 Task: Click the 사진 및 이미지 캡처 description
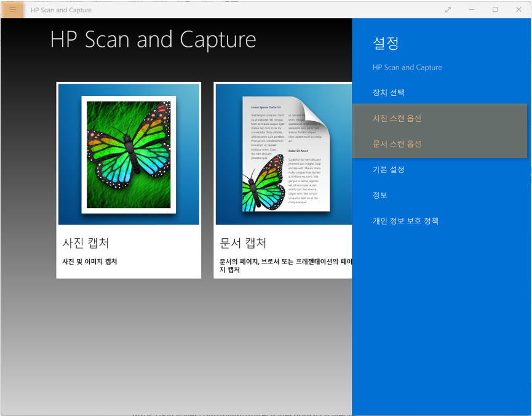click(x=90, y=262)
